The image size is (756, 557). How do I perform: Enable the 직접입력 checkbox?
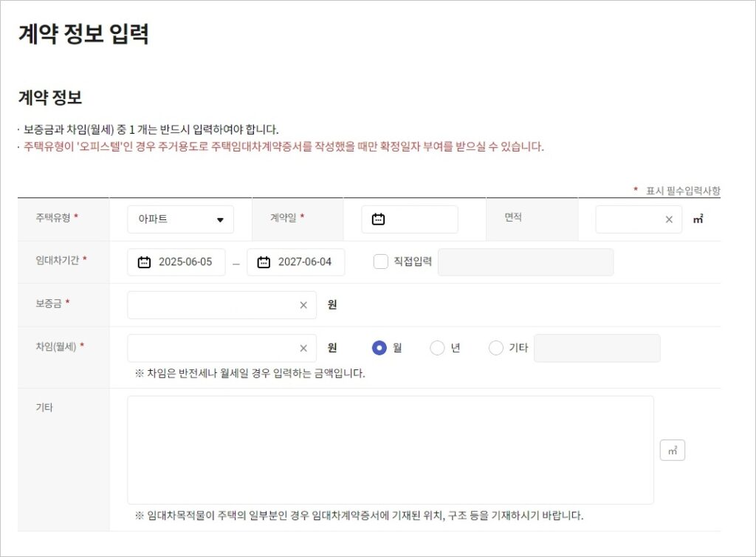(x=380, y=262)
